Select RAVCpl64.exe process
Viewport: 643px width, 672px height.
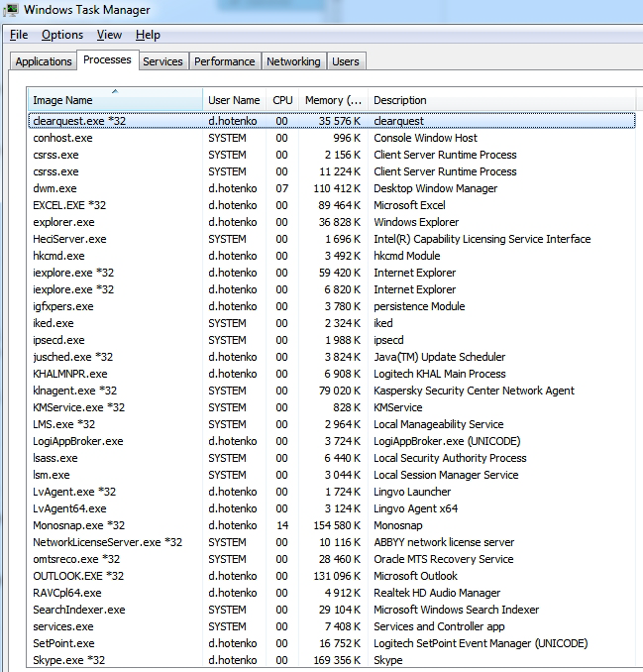pyautogui.click(x=332, y=593)
